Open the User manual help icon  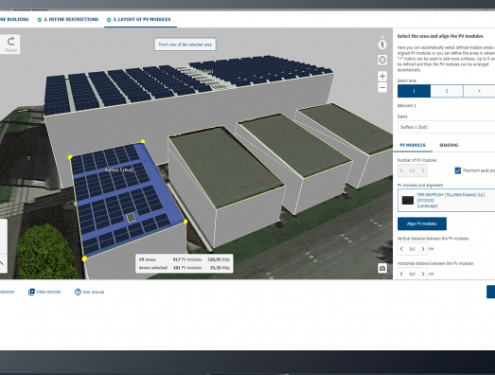click(78, 292)
